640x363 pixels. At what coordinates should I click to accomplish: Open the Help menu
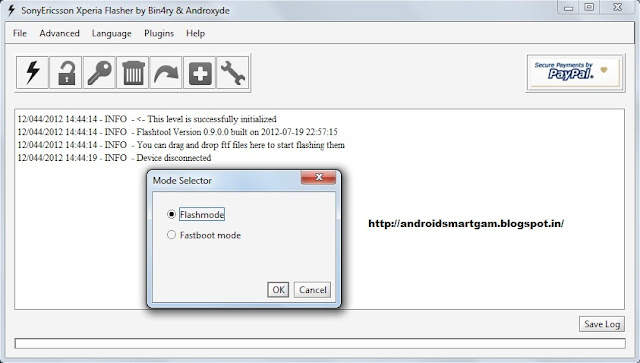(196, 33)
